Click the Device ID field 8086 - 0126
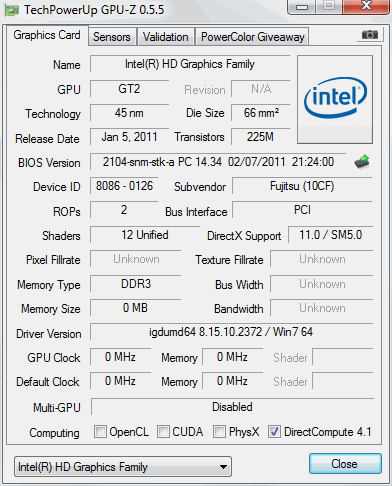The image size is (392, 486). [124, 186]
